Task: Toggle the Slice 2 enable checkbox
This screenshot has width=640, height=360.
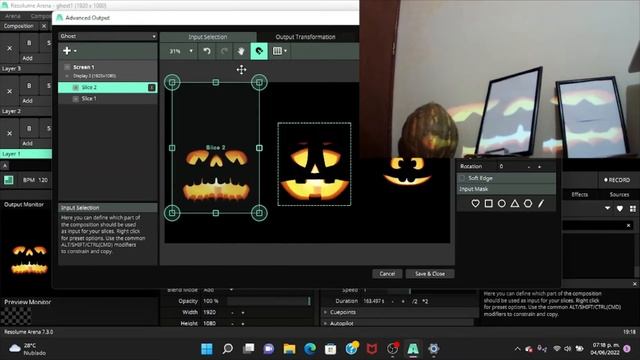Action: coord(76,87)
